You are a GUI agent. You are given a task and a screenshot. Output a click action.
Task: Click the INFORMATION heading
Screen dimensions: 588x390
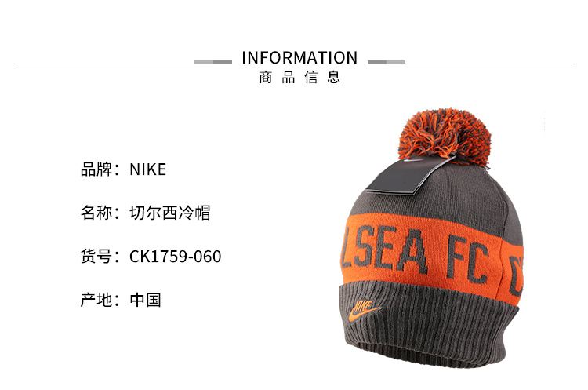click(x=299, y=58)
